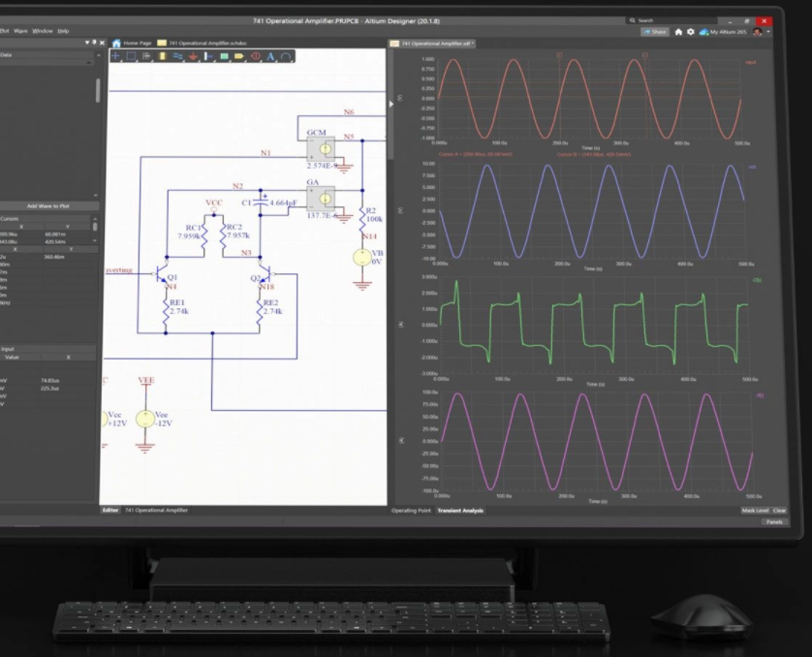This screenshot has height=657, width=812.
Task: Click the splitter arrow between schematic and plots
Action: (x=391, y=104)
